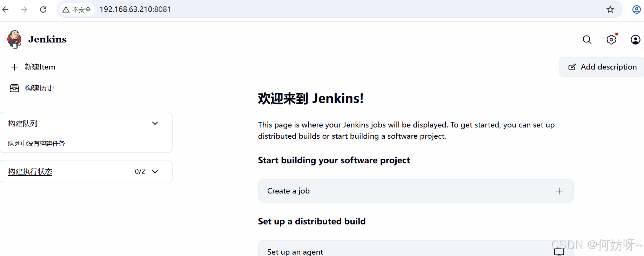
Task: Open the search magnifier icon
Action: tap(587, 40)
